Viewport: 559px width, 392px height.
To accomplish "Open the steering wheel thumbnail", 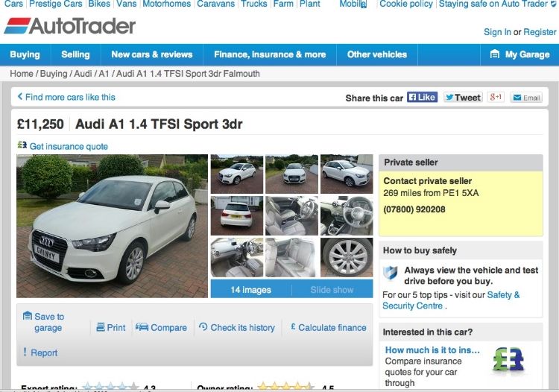I will pos(347,215).
